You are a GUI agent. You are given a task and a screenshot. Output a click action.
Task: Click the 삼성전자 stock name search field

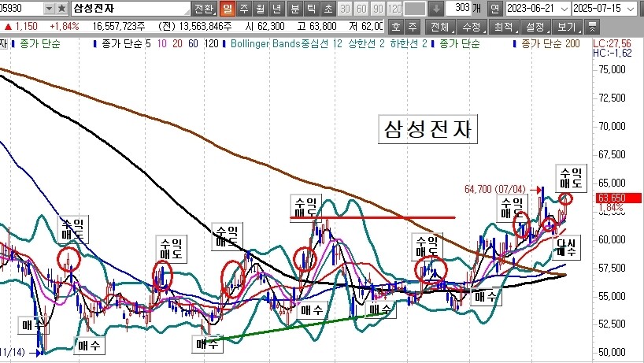(131, 8)
